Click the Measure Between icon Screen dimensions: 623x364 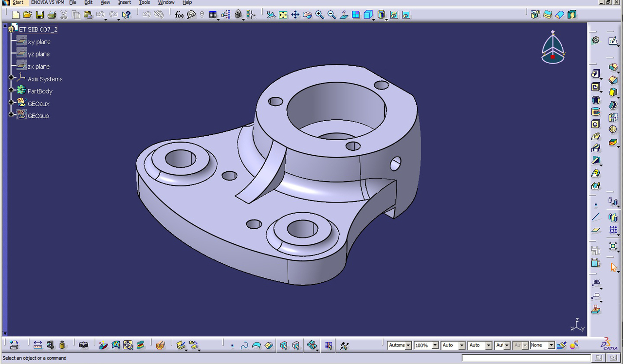pos(37,345)
